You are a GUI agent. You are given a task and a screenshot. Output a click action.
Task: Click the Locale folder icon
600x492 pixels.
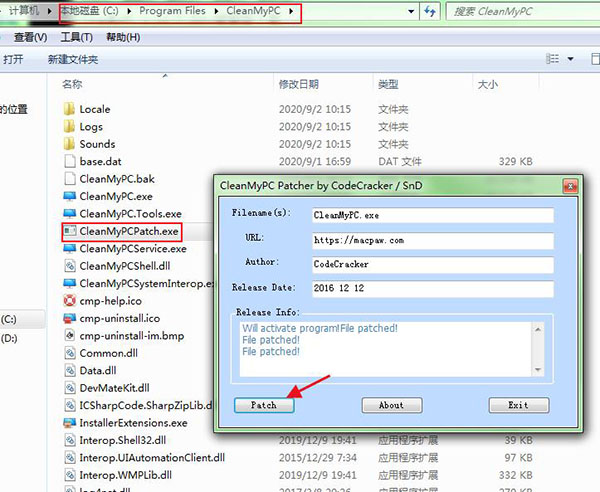coord(68,109)
